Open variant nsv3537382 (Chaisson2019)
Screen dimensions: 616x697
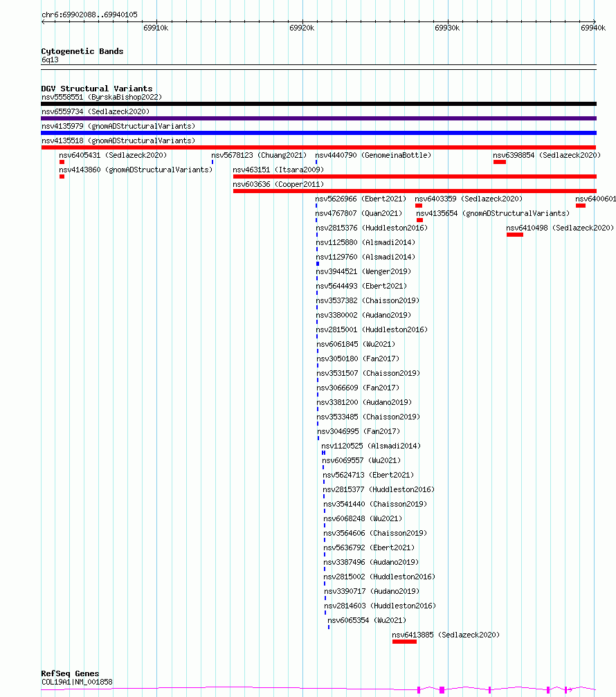tap(368, 300)
